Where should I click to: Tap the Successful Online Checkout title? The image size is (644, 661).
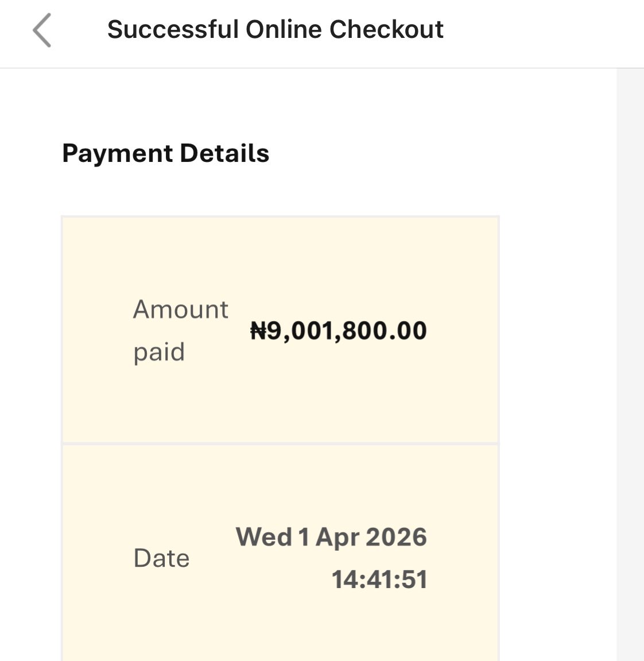point(275,29)
